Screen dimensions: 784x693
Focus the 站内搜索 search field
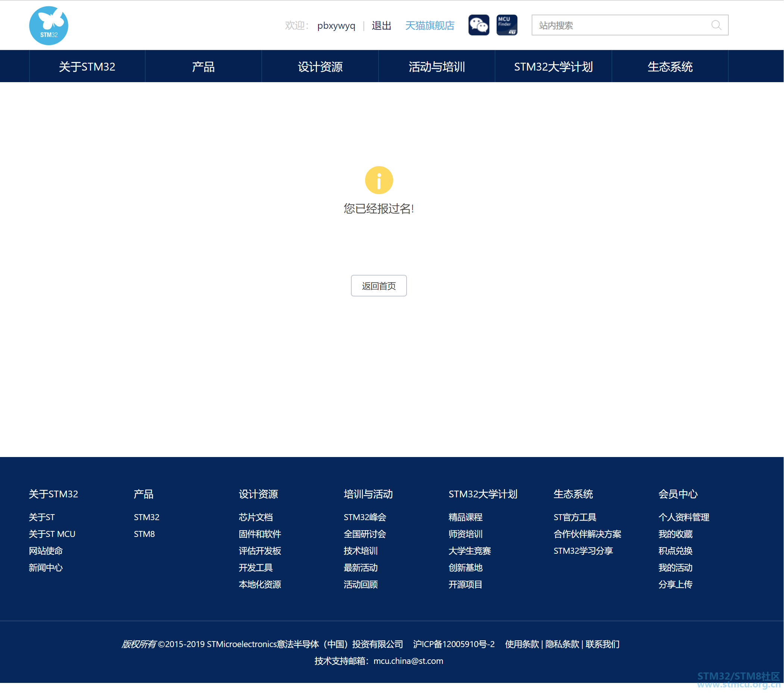pyautogui.click(x=630, y=25)
